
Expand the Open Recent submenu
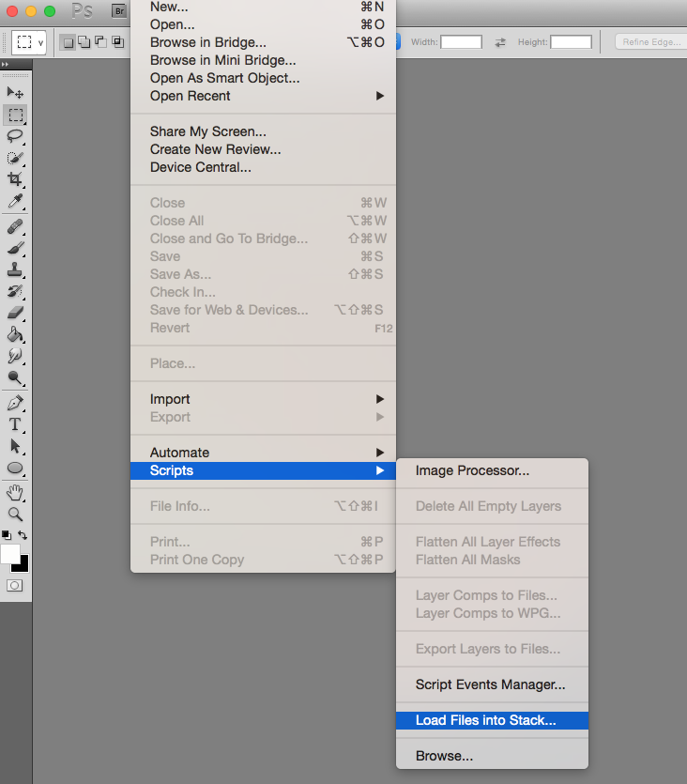(263, 96)
